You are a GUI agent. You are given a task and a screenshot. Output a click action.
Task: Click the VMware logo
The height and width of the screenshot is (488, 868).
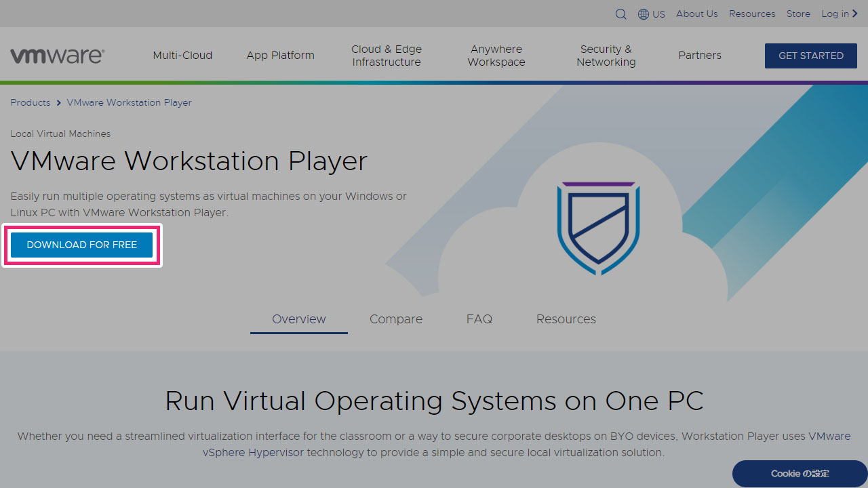point(57,56)
